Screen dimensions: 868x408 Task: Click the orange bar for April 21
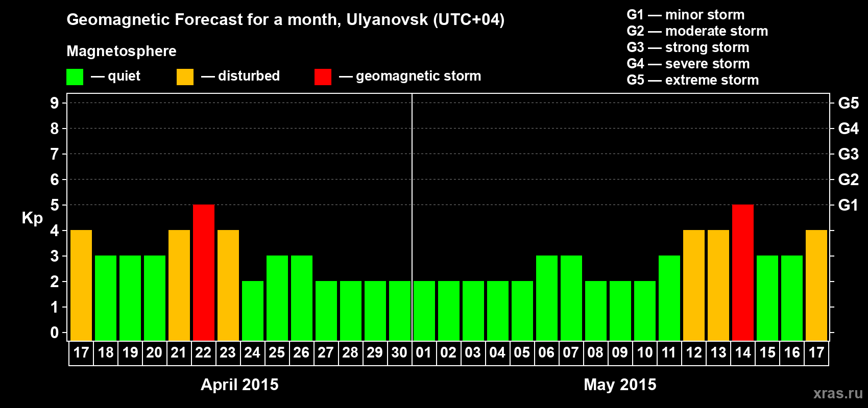click(179, 285)
